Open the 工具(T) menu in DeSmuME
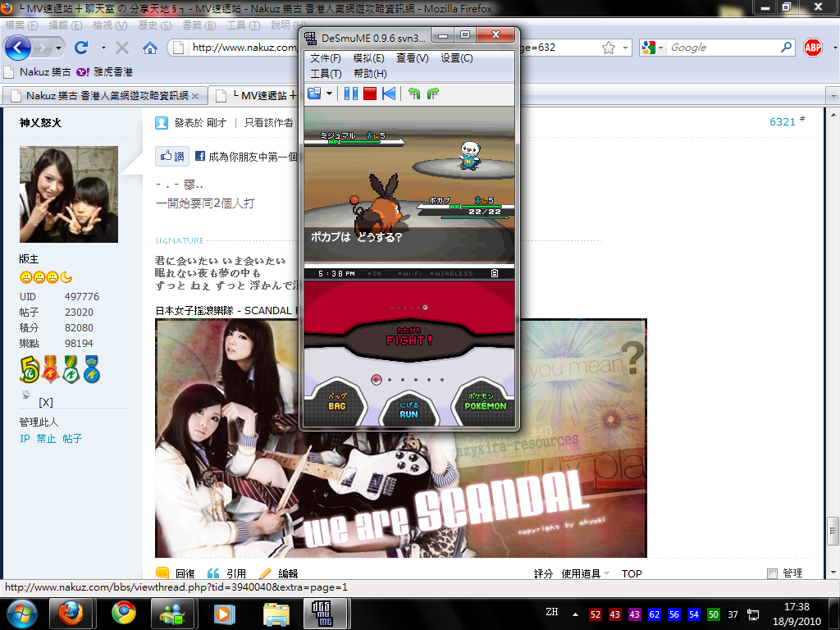 tap(326, 73)
